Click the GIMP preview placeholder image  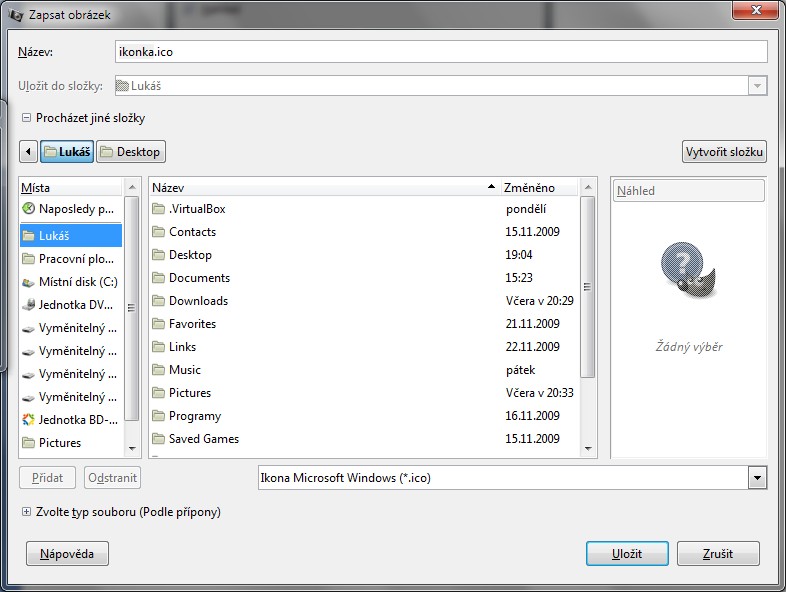pyautogui.click(x=689, y=271)
